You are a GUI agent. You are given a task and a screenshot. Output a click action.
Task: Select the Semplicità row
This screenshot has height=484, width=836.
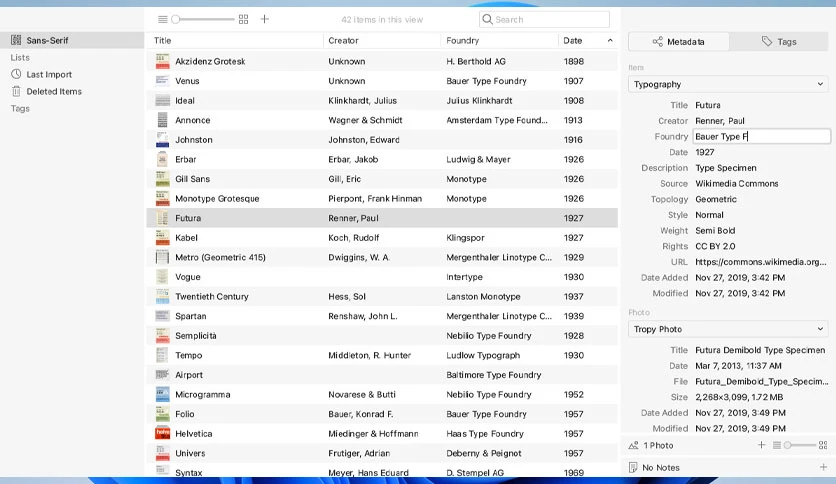(x=382, y=336)
